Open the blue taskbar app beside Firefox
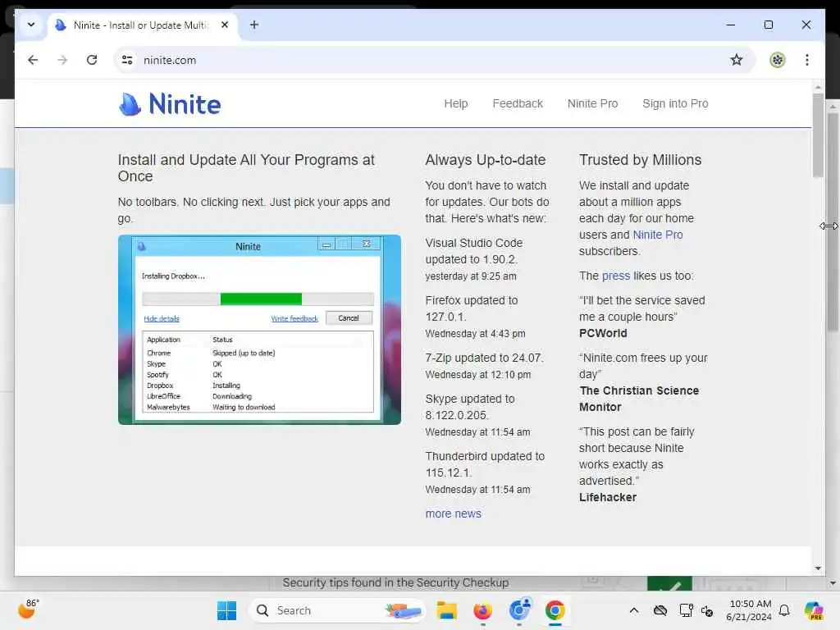Viewport: 840px width, 630px height. 519,610
